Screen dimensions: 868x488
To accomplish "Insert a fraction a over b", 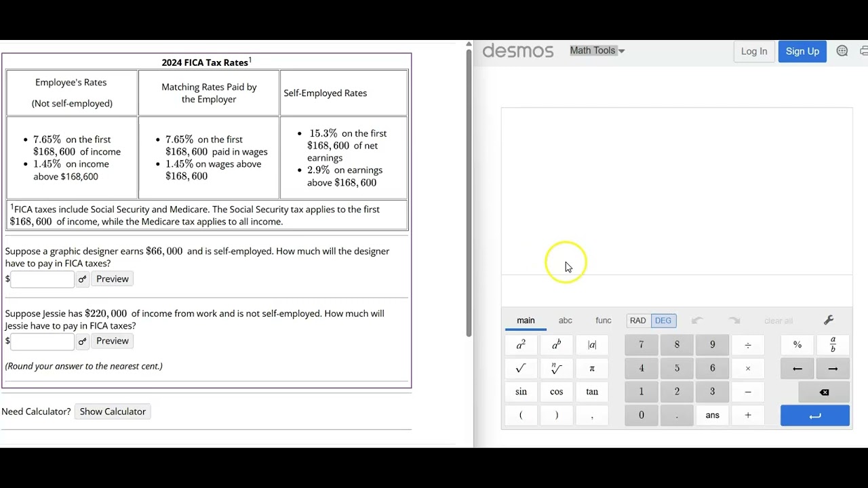I will (x=833, y=345).
